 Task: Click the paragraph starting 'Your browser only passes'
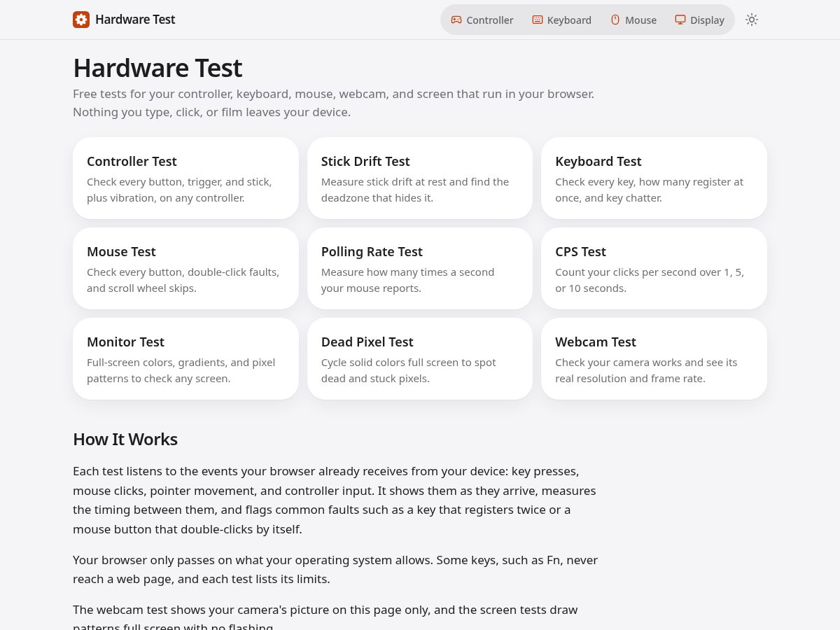335,569
